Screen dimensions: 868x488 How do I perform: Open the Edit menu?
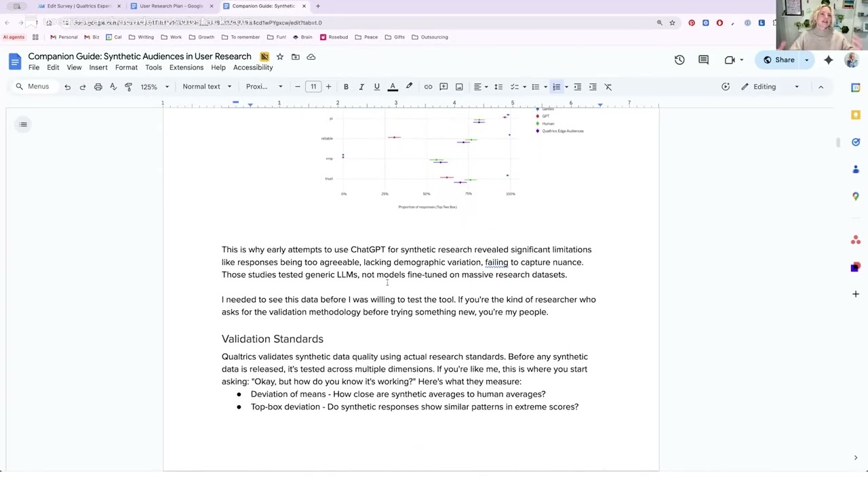pos(53,68)
